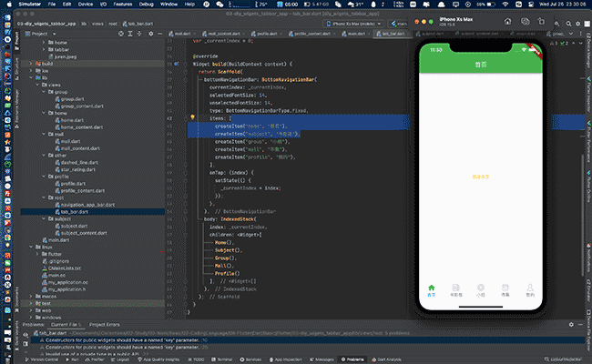
Task: Click the Wi-Fi icon in macOS menu bar
Action: coord(505,5)
